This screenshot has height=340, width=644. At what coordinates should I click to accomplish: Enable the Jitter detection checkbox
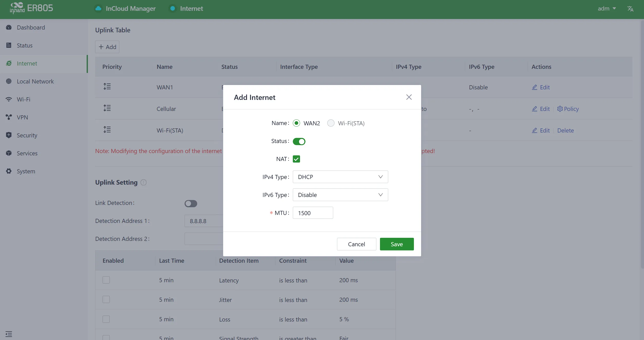click(x=106, y=300)
